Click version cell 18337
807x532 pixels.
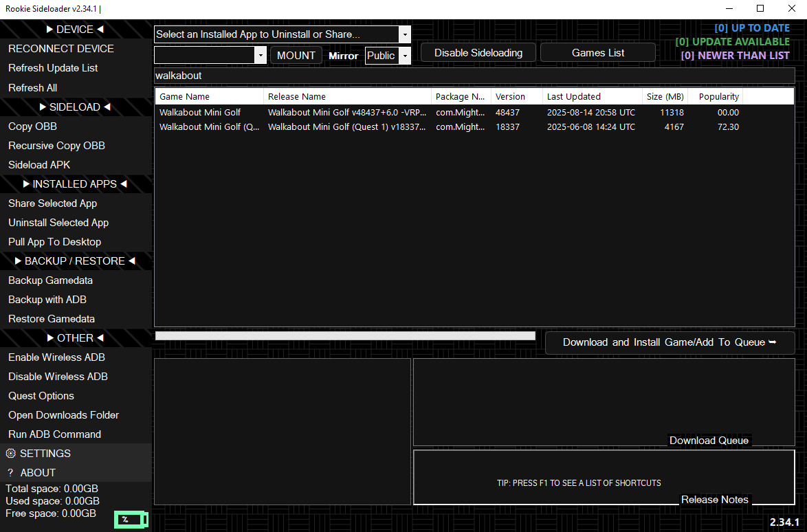(507, 126)
